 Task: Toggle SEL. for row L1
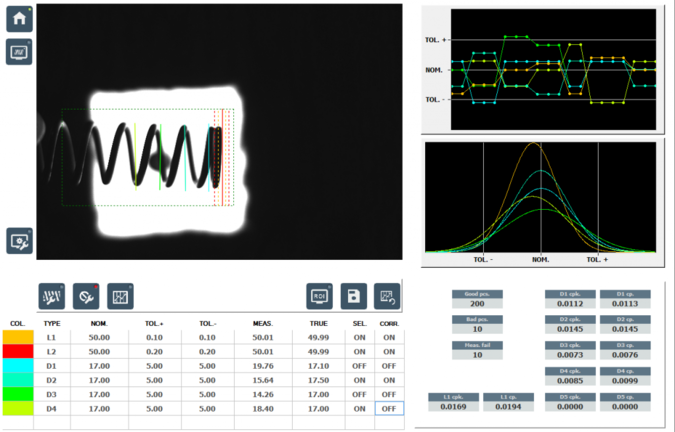(359, 337)
